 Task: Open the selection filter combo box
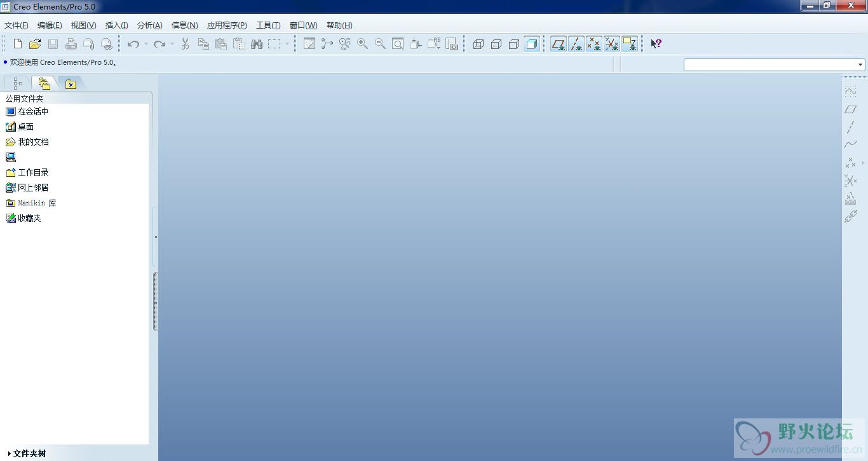tap(774, 64)
